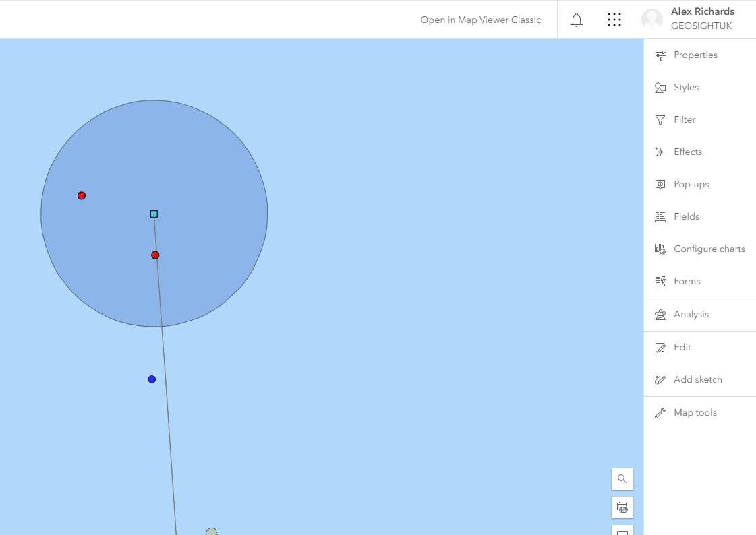The width and height of the screenshot is (756, 535).
Task: Open map search with the magnifier
Action: click(622, 478)
